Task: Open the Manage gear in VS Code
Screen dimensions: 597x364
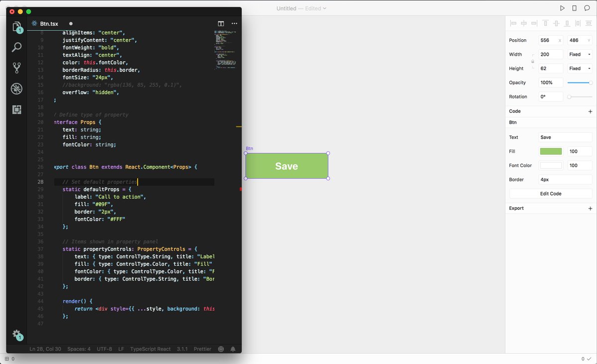Action: coord(17,334)
